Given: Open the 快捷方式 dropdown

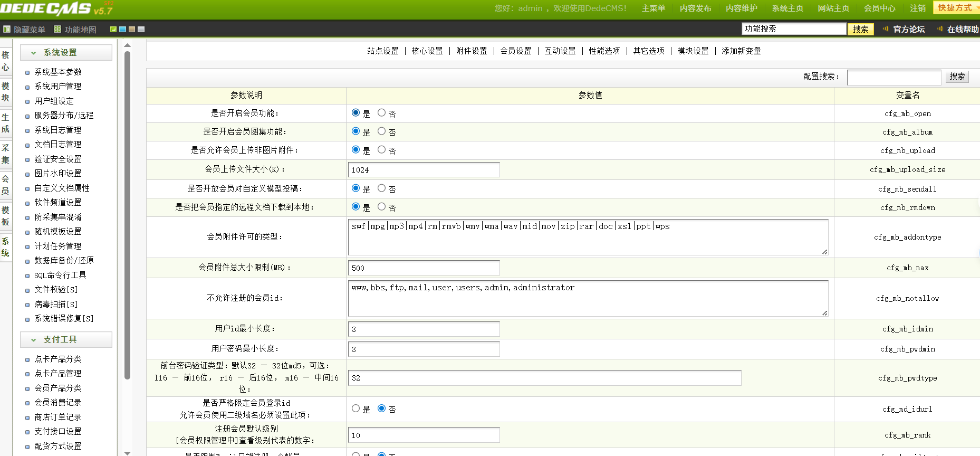Looking at the screenshot, I should [x=956, y=8].
